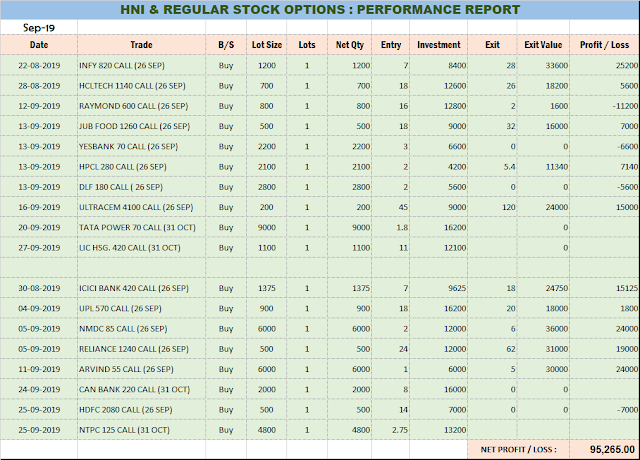640x460 pixels.
Task: Click the date 30-08-2019
Action: pos(39,288)
